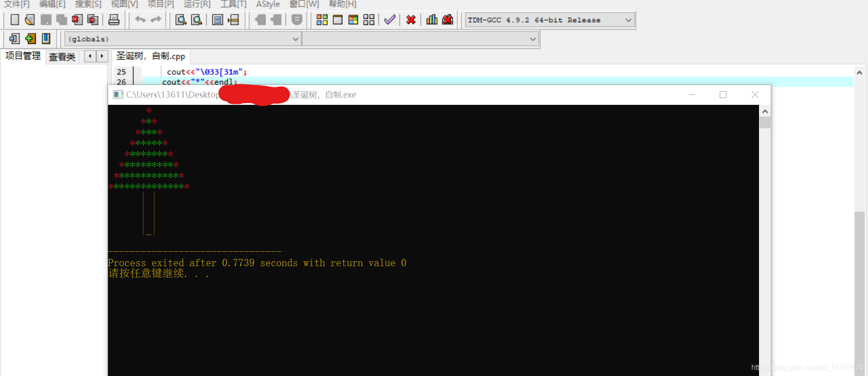Click the editor scrollbar up arrow
The image size is (868, 376).
pos(859,72)
